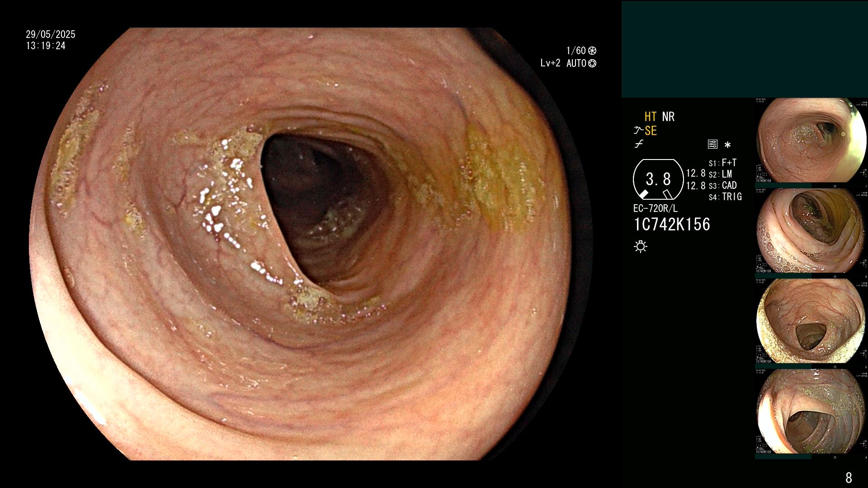Open the sliders settings icon
The width and height of the screenshot is (868, 488).
712,145
